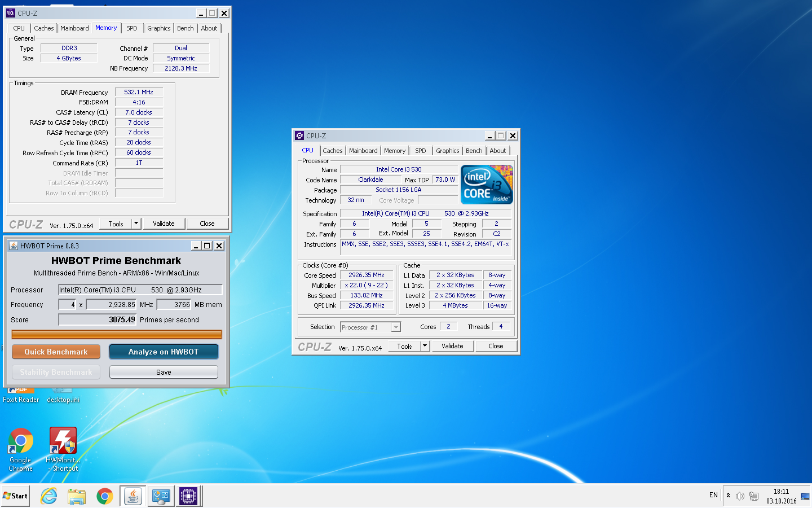
Task: Switch to CPU tab in Memory window
Action: pos(19,28)
